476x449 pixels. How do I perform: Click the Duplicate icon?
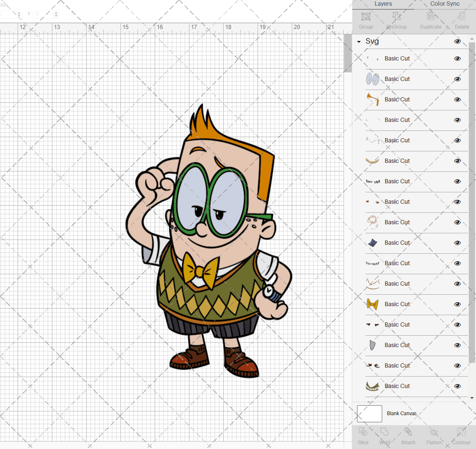(431, 16)
